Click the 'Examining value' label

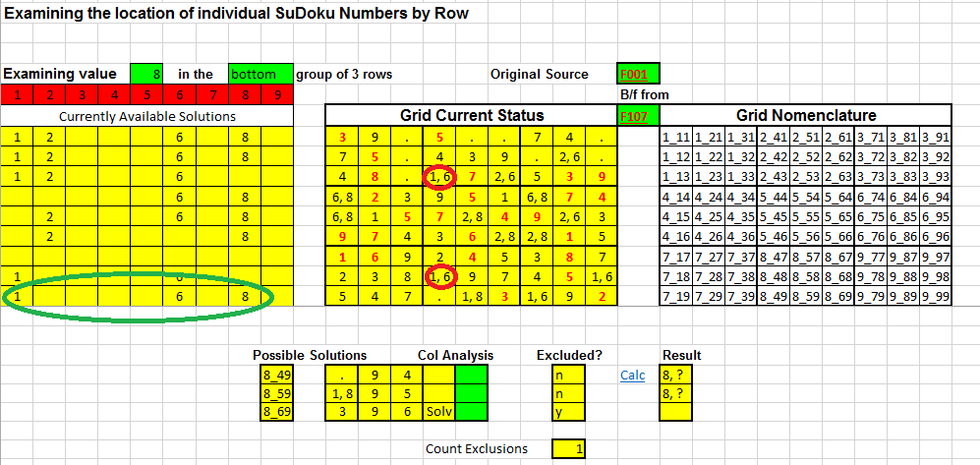pyautogui.click(x=60, y=74)
